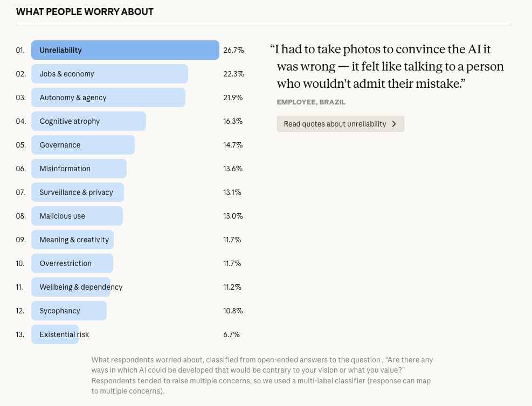Select the WHAT PEOPLE WORRY ABOUT heading

point(85,11)
